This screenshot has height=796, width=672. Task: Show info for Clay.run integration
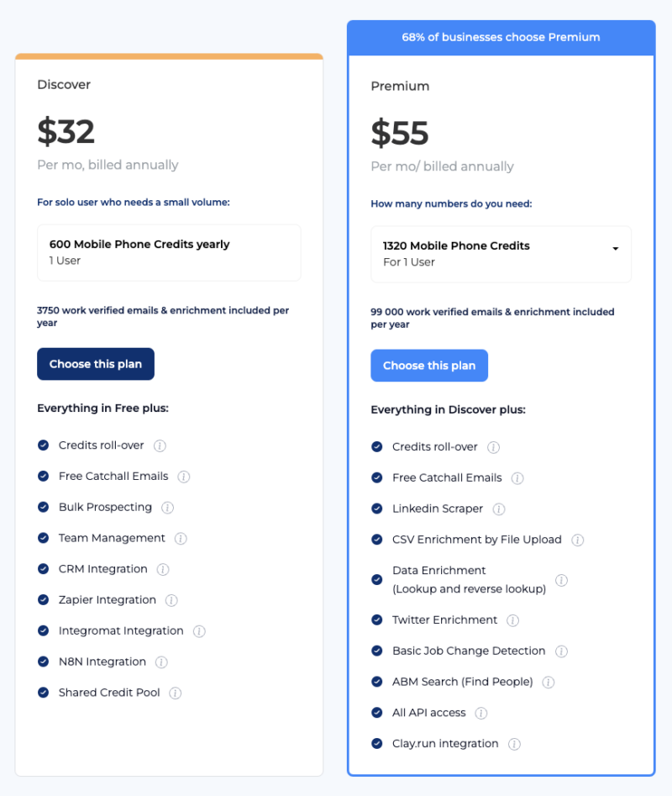pos(514,744)
